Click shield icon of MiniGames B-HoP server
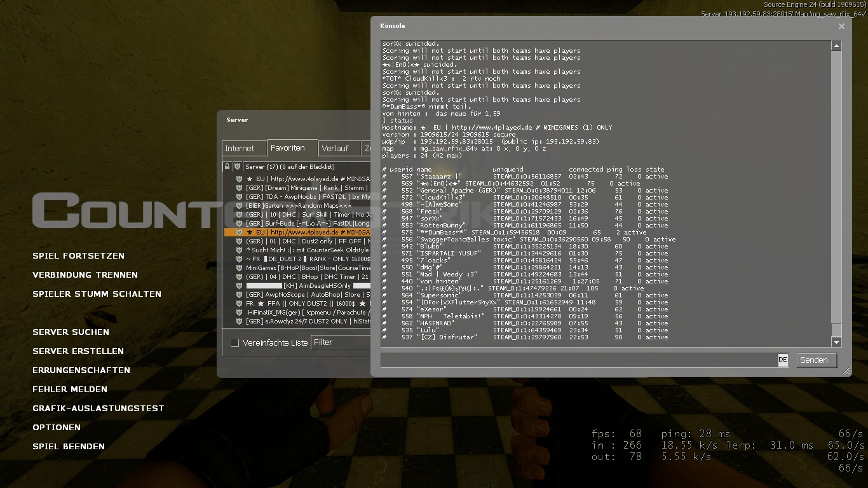Viewport: 868px width, 488px height. pyautogui.click(x=239, y=268)
